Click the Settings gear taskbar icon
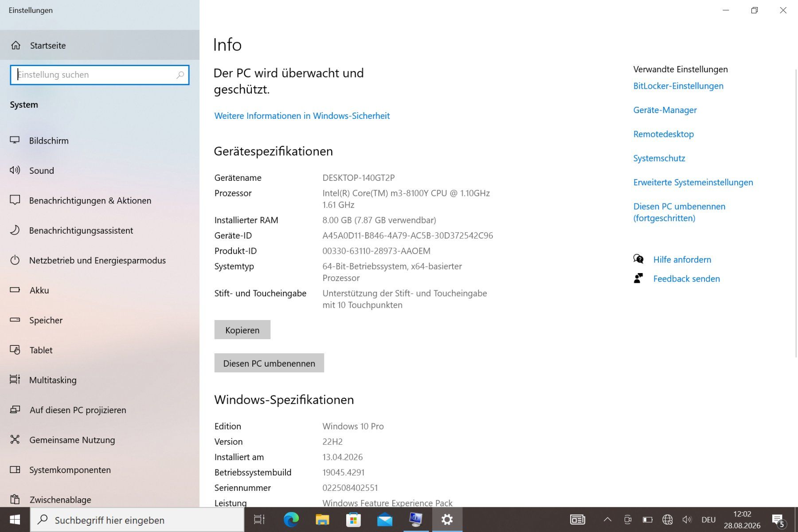 pos(447,520)
